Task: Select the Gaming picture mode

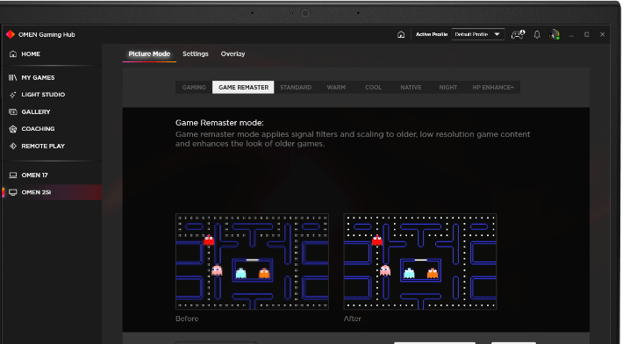Action: (x=194, y=88)
